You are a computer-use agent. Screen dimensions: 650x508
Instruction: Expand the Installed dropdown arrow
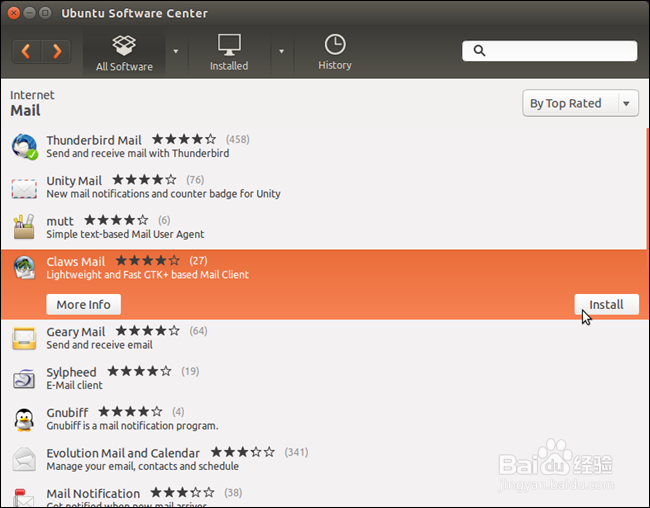coord(281,51)
